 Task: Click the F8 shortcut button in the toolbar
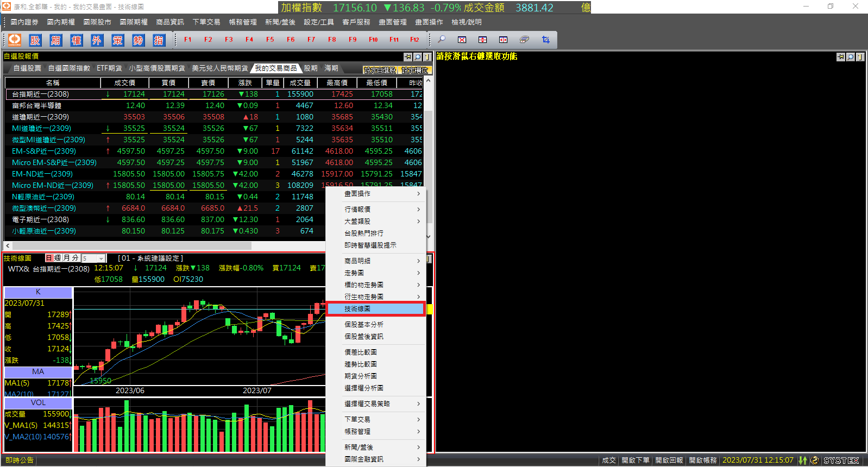pyautogui.click(x=332, y=40)
